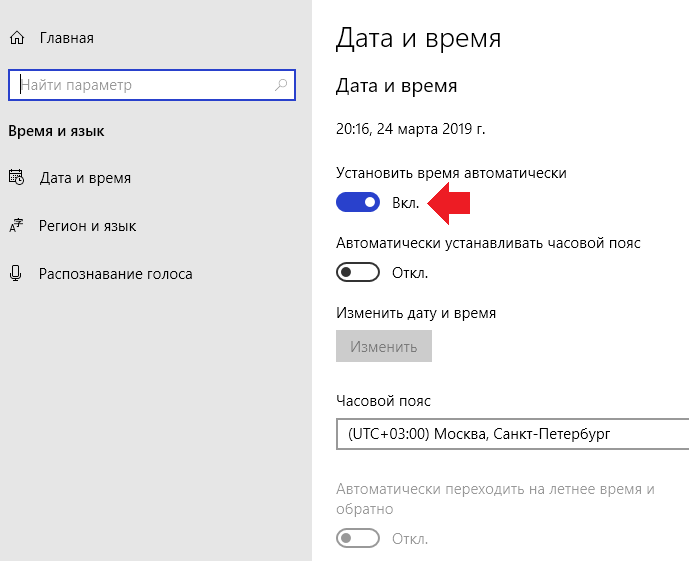Focus the Найти параметр search field
The image size is (700, 561).
(152, 85)
